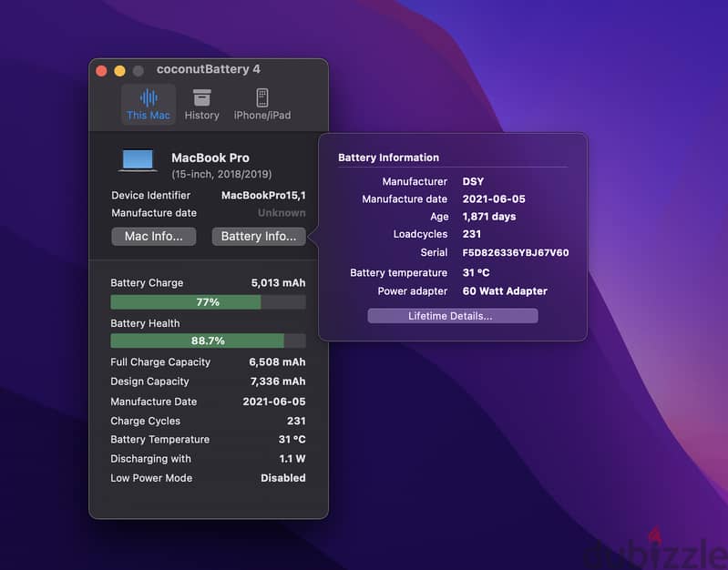728x570 pixels.
Task: Click the Full Charge Capacity label
Action: [x=160, y=362]
